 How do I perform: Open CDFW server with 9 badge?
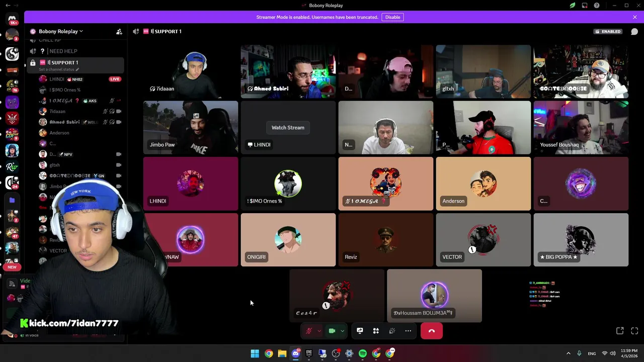[12, 134]
